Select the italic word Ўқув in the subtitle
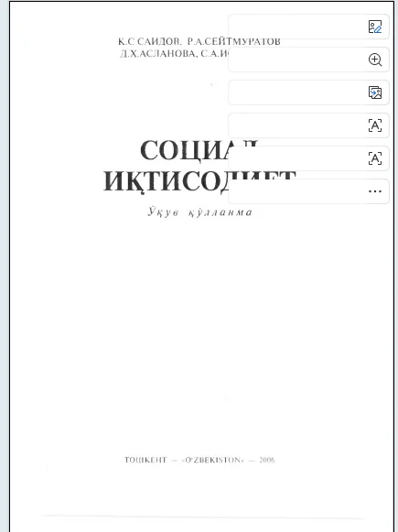This screenshot has height=532, width=398. click(x=163, y=212)
